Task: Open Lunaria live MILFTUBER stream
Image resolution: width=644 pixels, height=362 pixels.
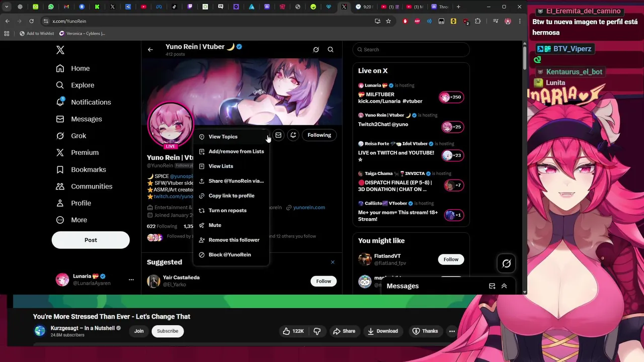Action: [x=411, y=94]
